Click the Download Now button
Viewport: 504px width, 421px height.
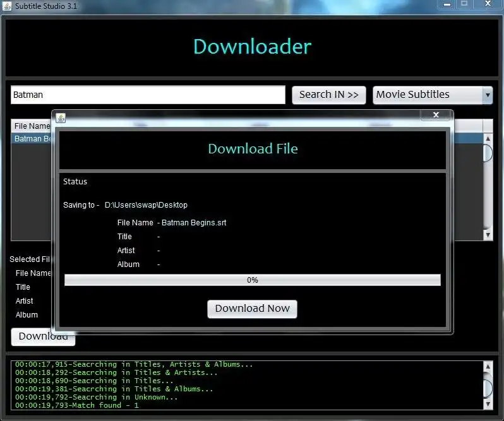coord(253,309)
